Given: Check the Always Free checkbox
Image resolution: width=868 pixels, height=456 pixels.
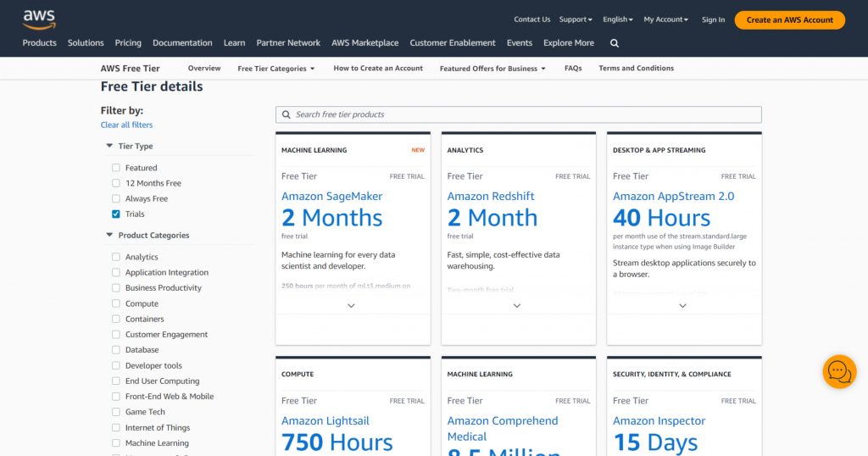Looking at the screenshot, I should pos(115,198).
